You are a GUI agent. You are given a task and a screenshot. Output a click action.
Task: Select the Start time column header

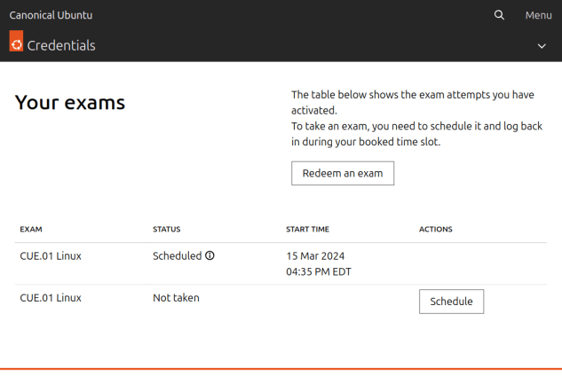click(307, 229)
